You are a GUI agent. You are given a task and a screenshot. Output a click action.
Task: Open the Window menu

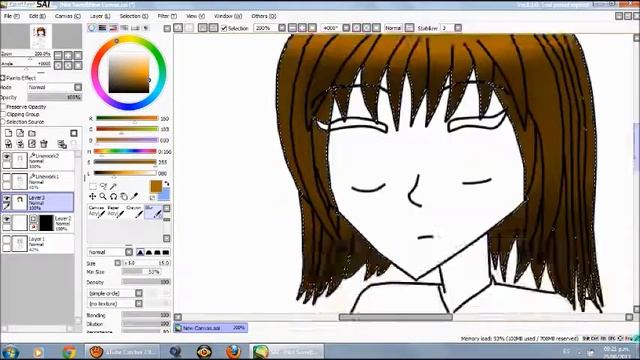pyautogui.click(x=228, y=16)
